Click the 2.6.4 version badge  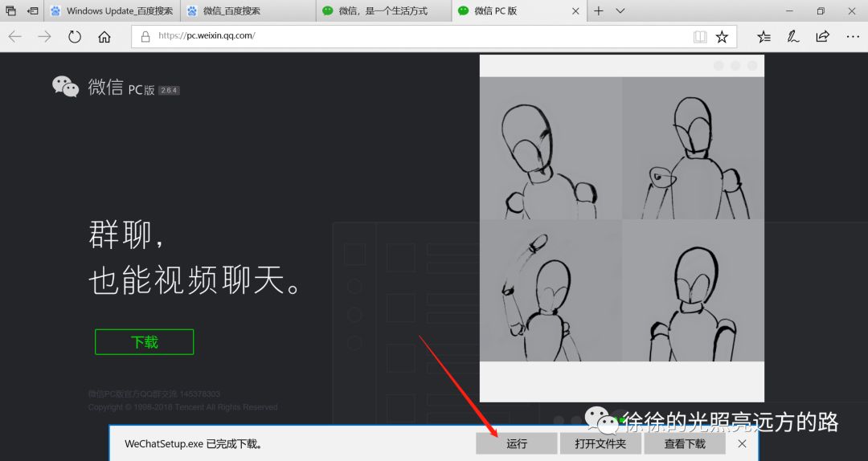pos(169,90)
